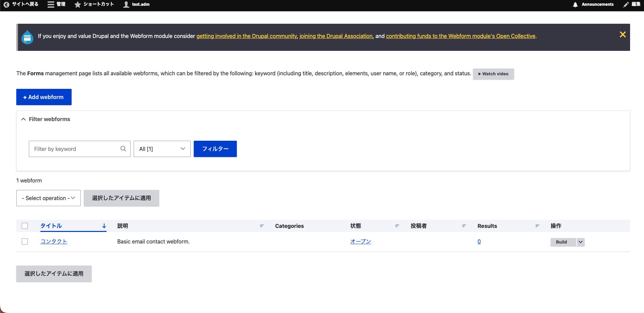
Task: Expand the Build operations dropdown arrow
Action: pyautogui.click(x=581, y=242)
